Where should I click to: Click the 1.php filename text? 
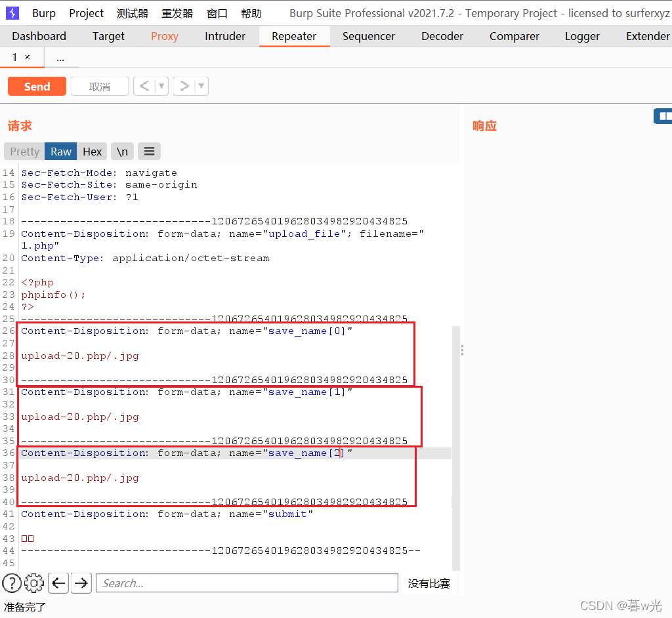37,246
